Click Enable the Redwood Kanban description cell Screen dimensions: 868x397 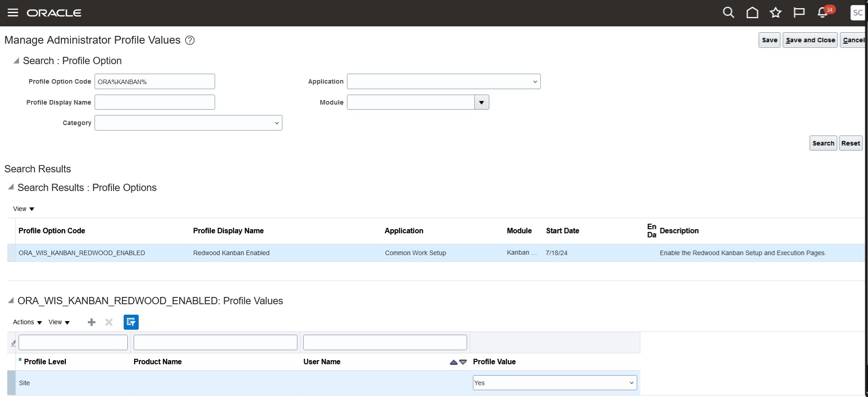click(743, 253)
